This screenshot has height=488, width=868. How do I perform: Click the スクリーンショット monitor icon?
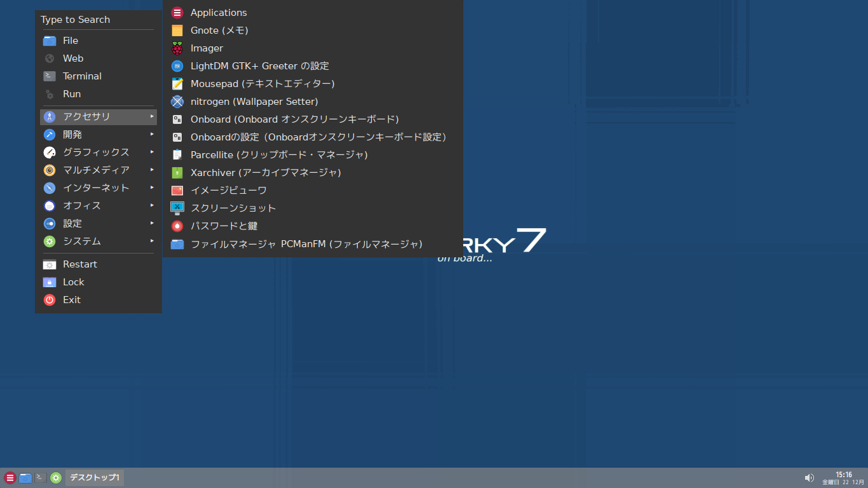click(x=177, y=208)
